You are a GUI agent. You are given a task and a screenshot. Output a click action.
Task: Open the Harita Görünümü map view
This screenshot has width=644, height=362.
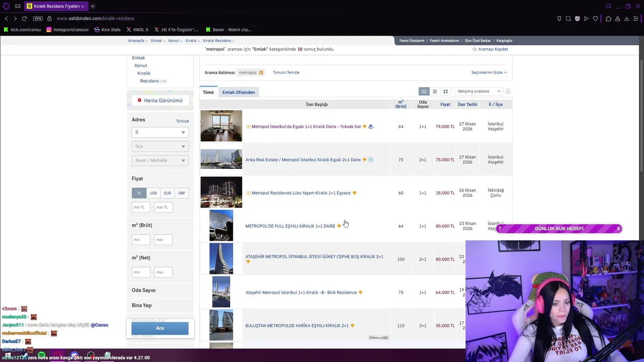pos(160,101)
